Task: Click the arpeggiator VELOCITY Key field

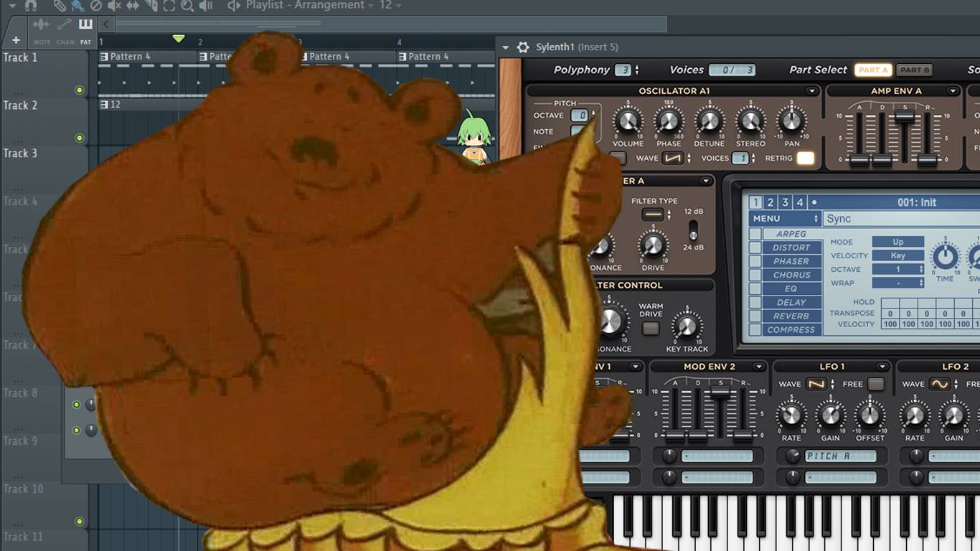Action: point(898,255)
